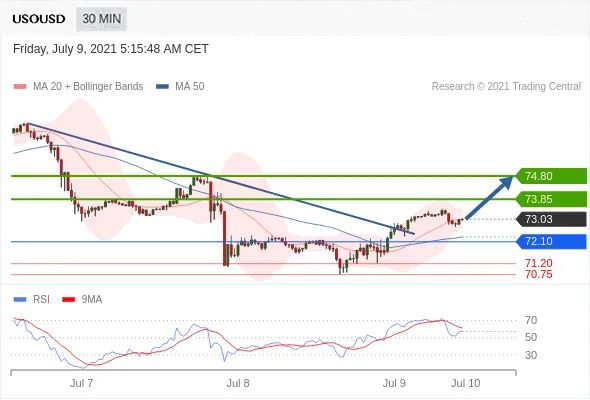Click the Jul 8 date axis marker
Screen dimensions: 590x400
[238, 383]
